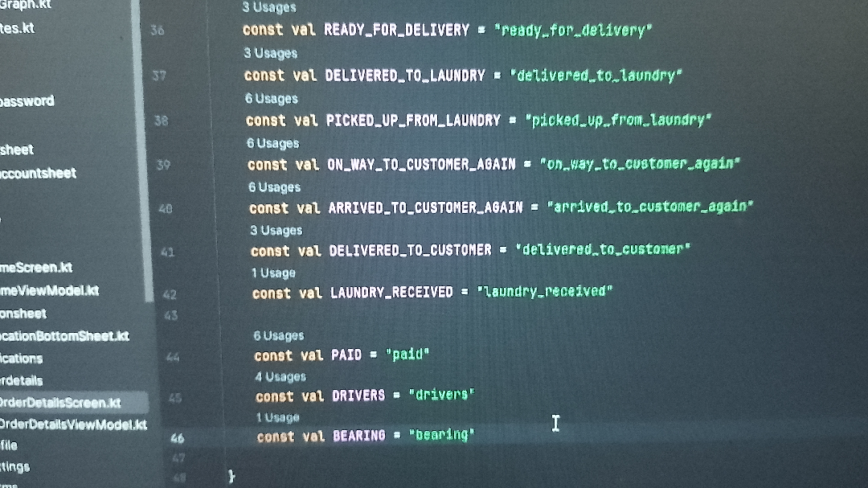Open OrderDetailsViewModel.kt file in sidebar
This screenshot has width=868, height=488.
pos(72,424)
